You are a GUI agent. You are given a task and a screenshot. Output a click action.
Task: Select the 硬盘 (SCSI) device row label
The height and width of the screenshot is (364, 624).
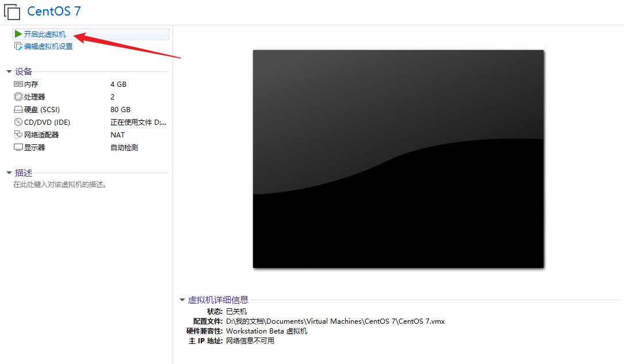point(42,109)
